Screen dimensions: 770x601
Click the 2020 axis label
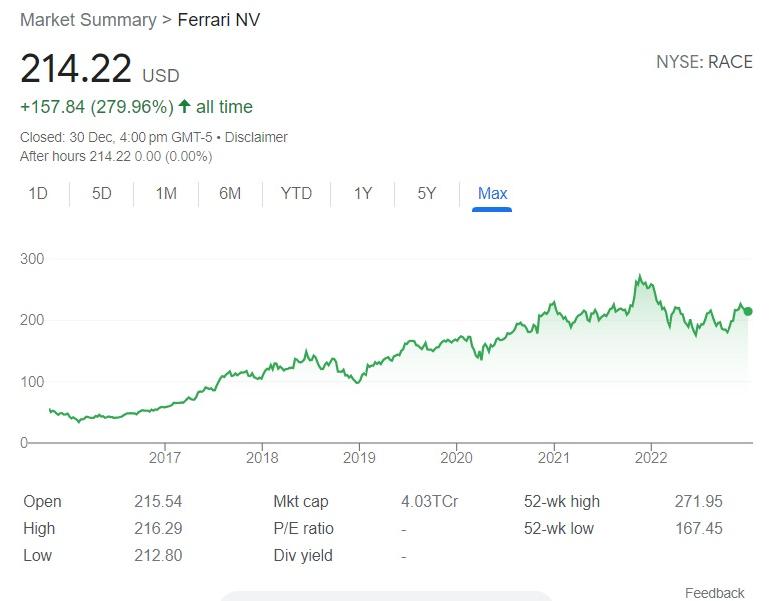tap(456, 458)
